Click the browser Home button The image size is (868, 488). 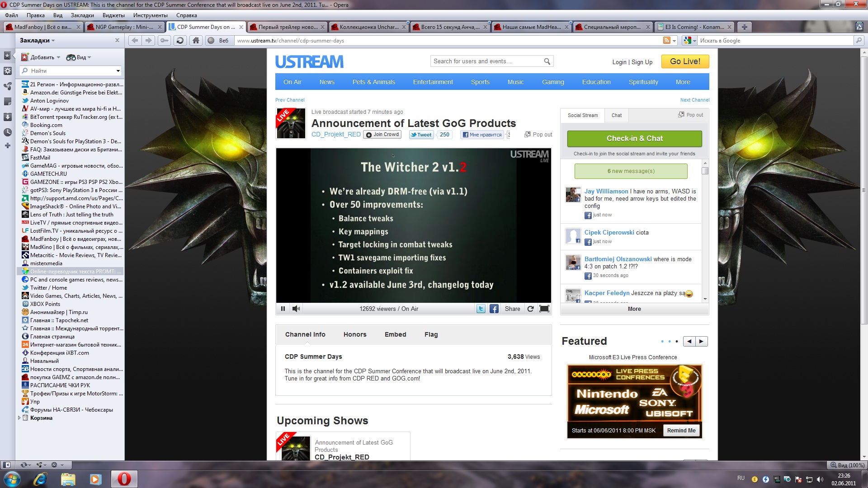196,41
